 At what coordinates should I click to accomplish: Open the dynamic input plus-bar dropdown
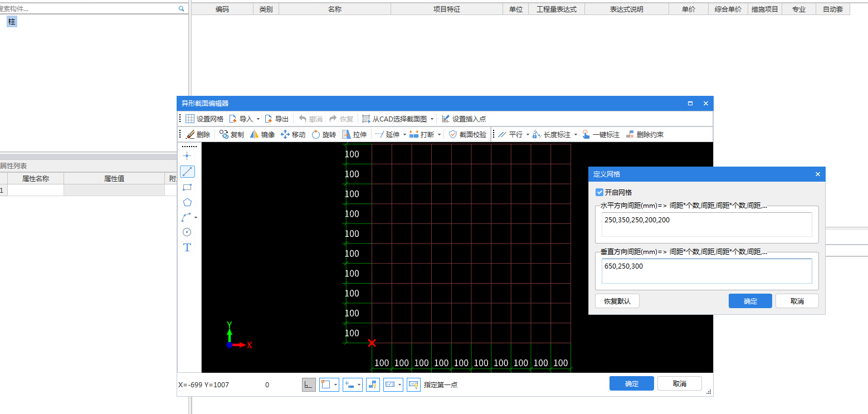359,384
